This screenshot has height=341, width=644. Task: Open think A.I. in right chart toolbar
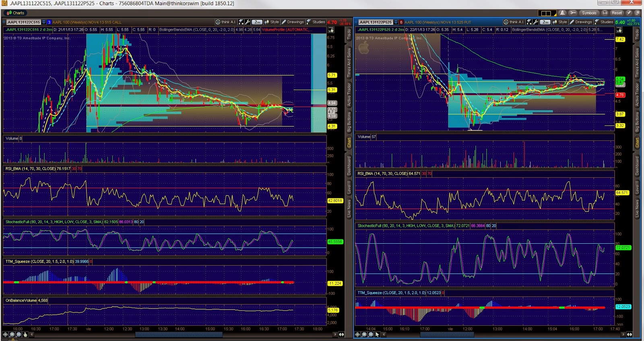[x=514, y=22]
